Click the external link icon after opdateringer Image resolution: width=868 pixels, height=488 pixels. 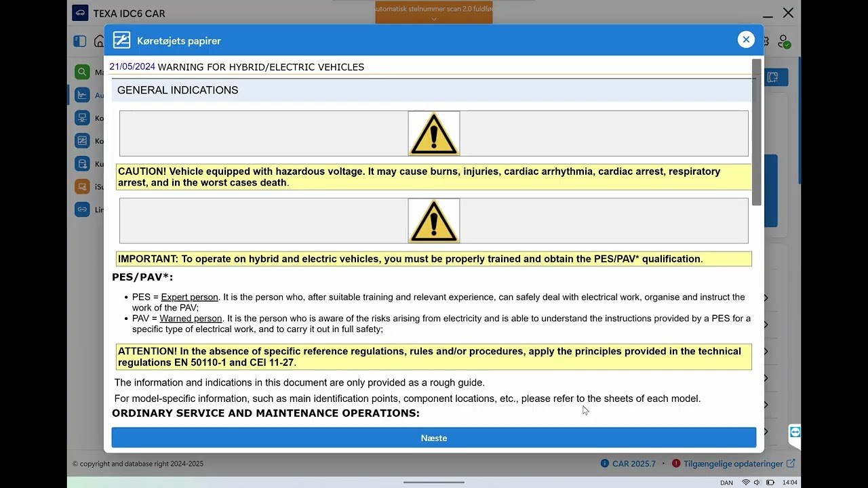coord(791,464)
